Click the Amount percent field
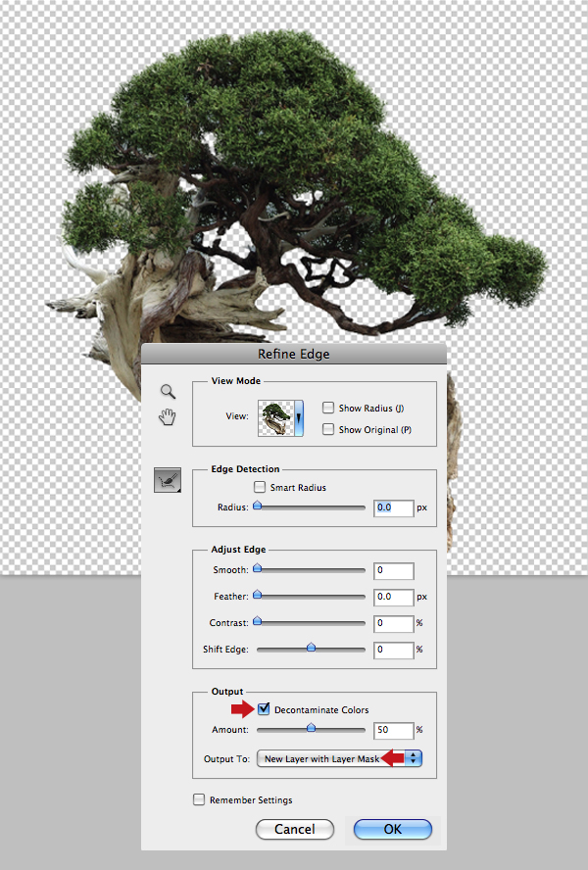This screenshot has width=588, height=870. [x=394, y=730]
